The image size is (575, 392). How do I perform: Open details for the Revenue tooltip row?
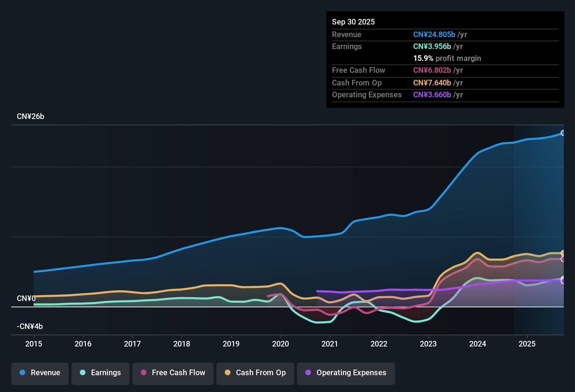click(x=347, y=34)
